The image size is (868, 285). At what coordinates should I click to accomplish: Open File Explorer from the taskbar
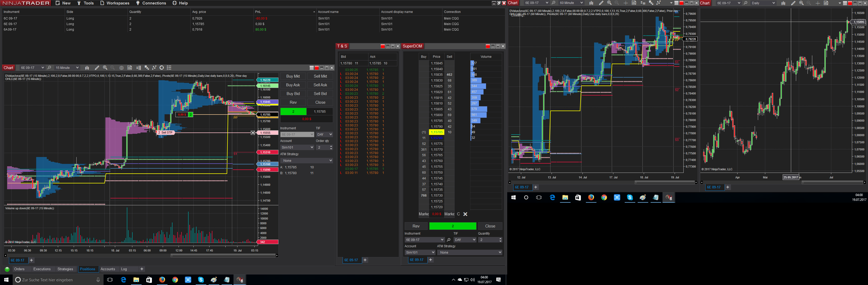136,280
